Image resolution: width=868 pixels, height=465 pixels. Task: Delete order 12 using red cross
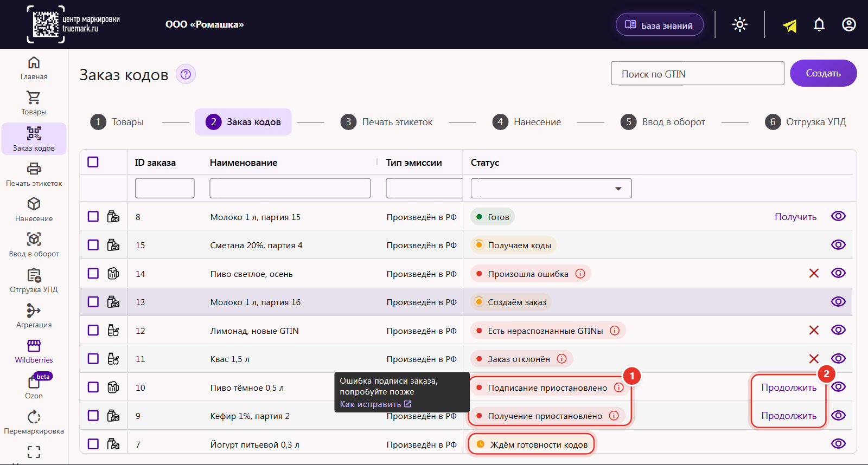(814, 330)
